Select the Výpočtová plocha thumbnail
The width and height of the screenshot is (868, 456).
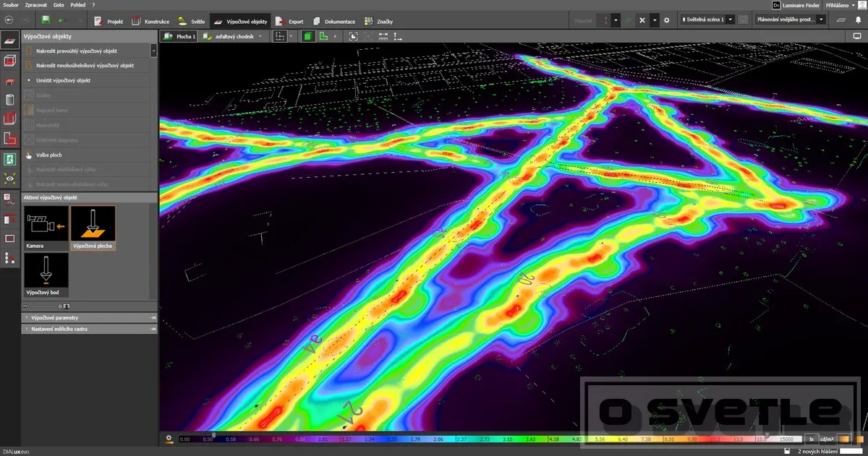click(93, 228)
